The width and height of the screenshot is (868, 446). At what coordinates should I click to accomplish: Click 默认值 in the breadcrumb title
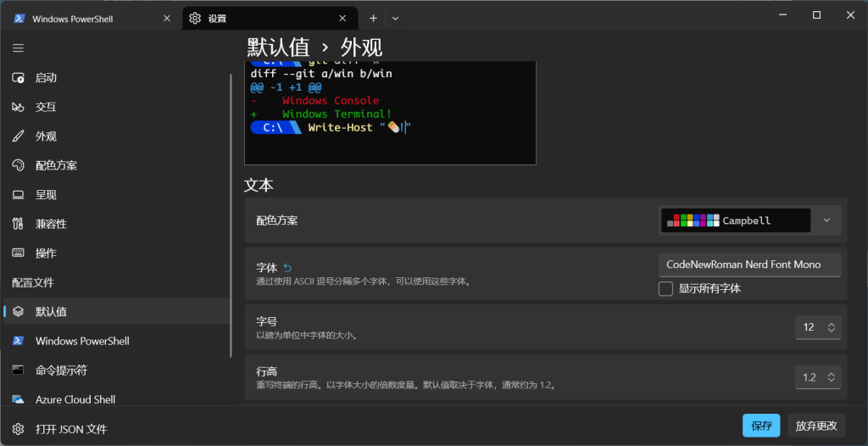pos(278,48)
